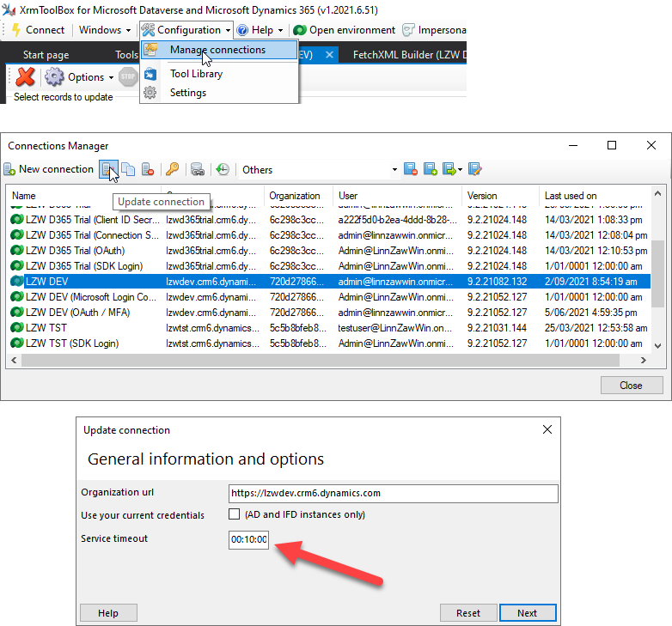The height and width of the screenshot is (626, 672).
Task: Select the LZW DEV (OAuth / MFA) connection
Action: click(329, 313)
